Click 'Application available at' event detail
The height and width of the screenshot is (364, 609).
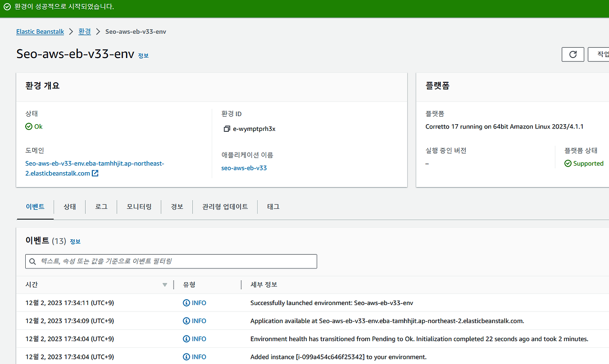coord(387,321)
